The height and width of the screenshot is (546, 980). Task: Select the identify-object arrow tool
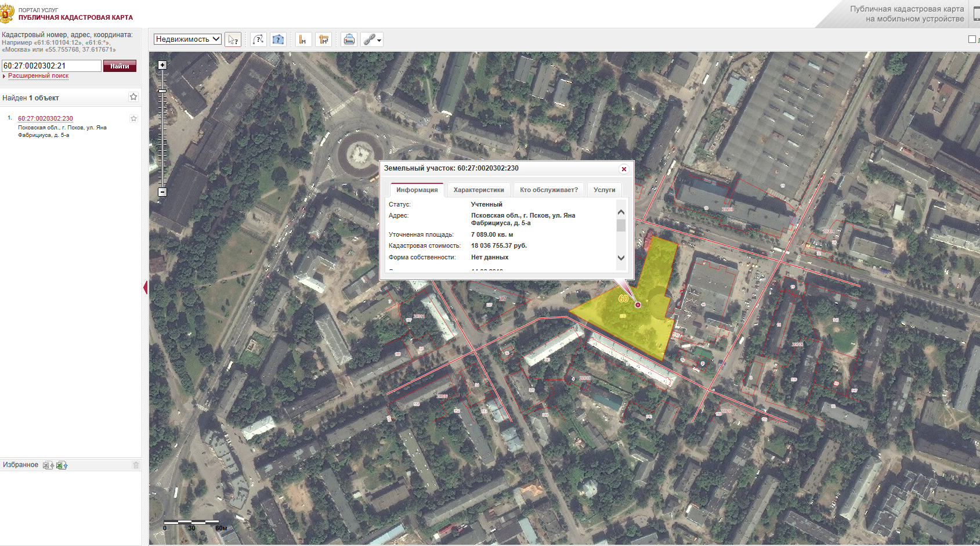pos(233,39)
